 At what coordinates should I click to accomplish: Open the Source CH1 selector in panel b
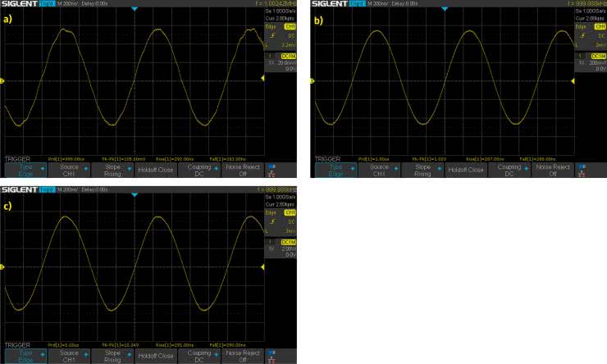click(378, 170)
